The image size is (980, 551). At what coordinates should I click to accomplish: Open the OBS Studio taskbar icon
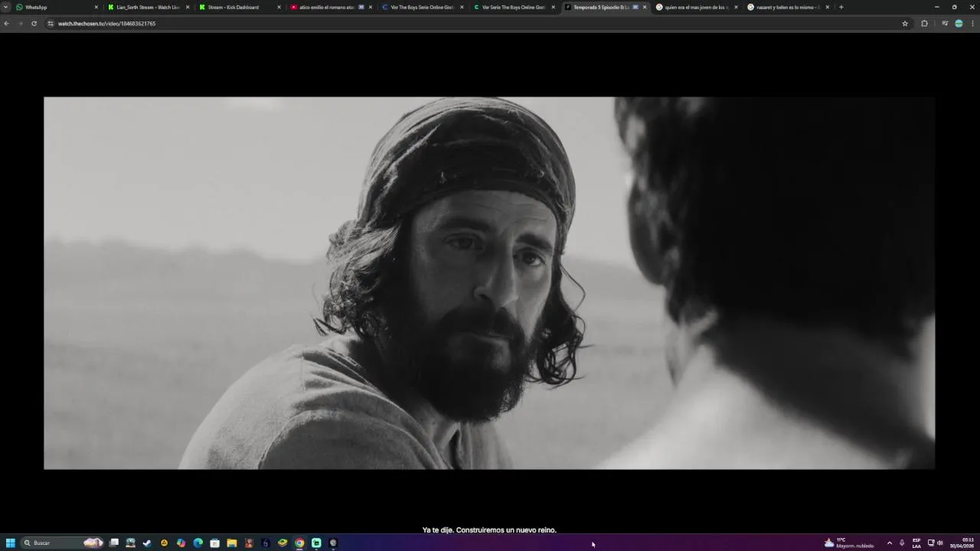point(333,543)
